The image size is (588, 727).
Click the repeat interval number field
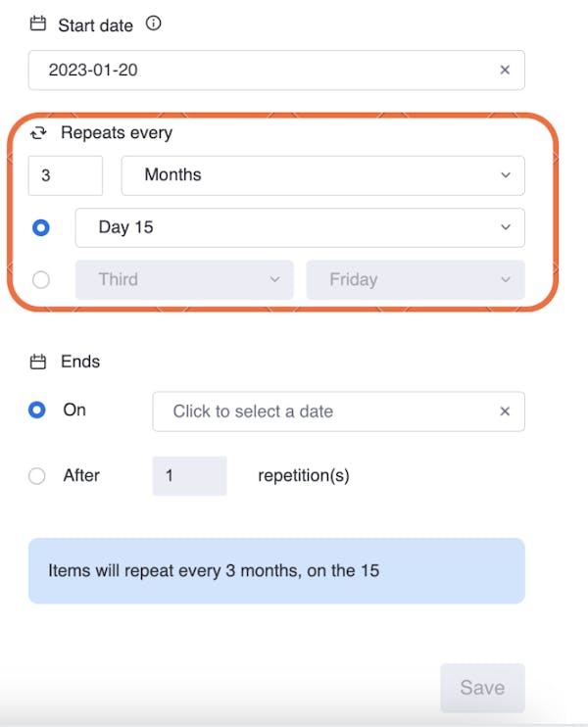[x=65, y=175]
